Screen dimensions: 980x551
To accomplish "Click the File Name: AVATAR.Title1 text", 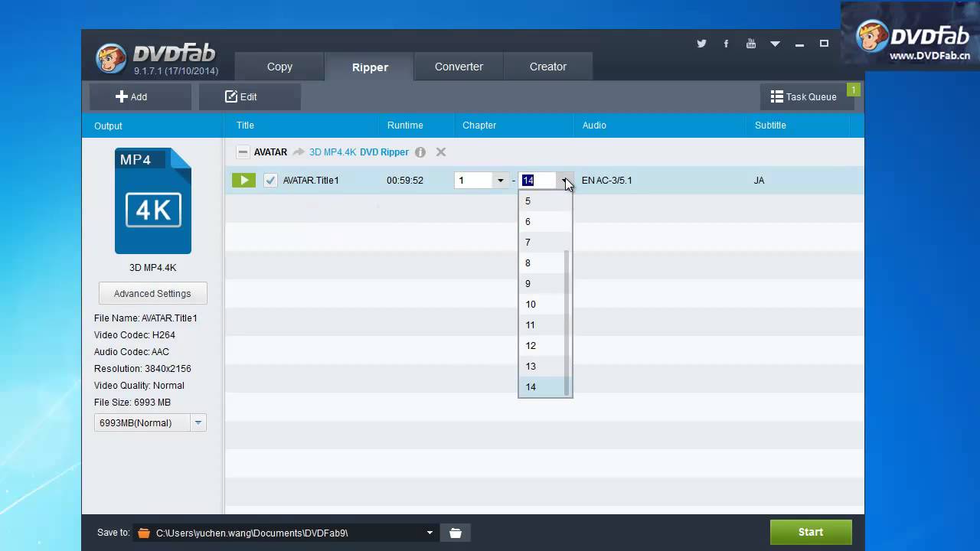I will pyautogui.click(x=145, y=318).
